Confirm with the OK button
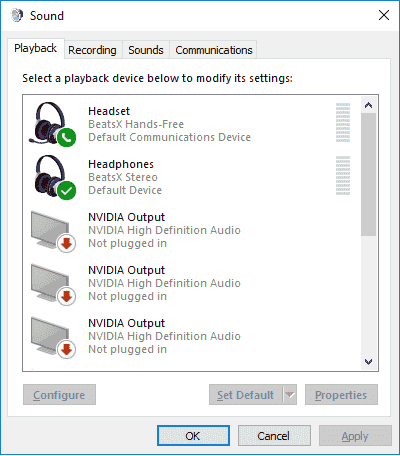400x456 pixels. tap(193, 436)
